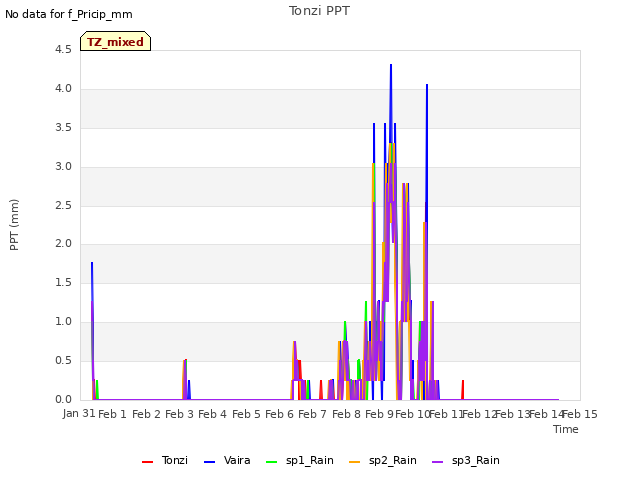The height and width of the screenshot is (480, 640).
Task: Click the Feb 9 x-axis tick label
Action: (379, 414)
